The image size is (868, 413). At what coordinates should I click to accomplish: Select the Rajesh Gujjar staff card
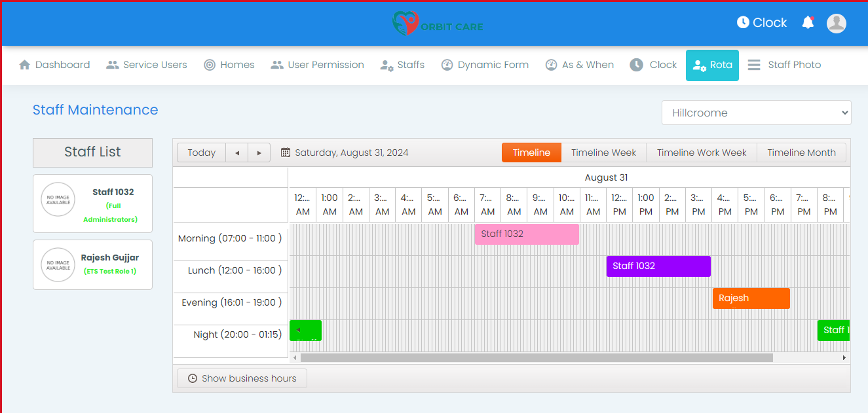tap(92, 264)
